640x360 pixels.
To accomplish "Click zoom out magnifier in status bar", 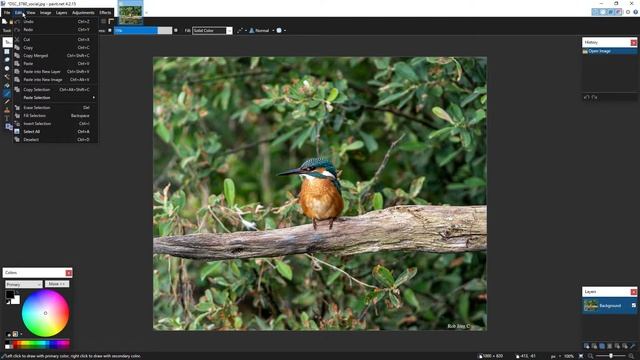I will (x=590, y=356).
